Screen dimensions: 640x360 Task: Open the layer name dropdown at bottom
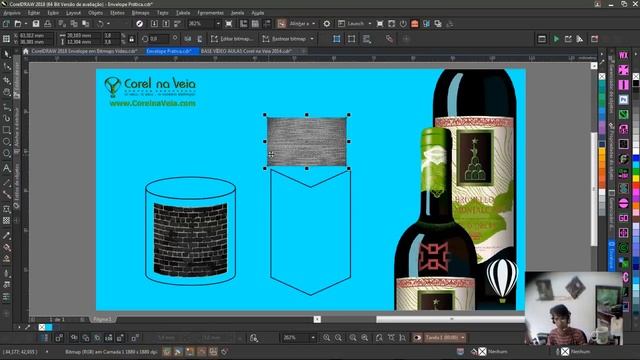pos(462,338)
